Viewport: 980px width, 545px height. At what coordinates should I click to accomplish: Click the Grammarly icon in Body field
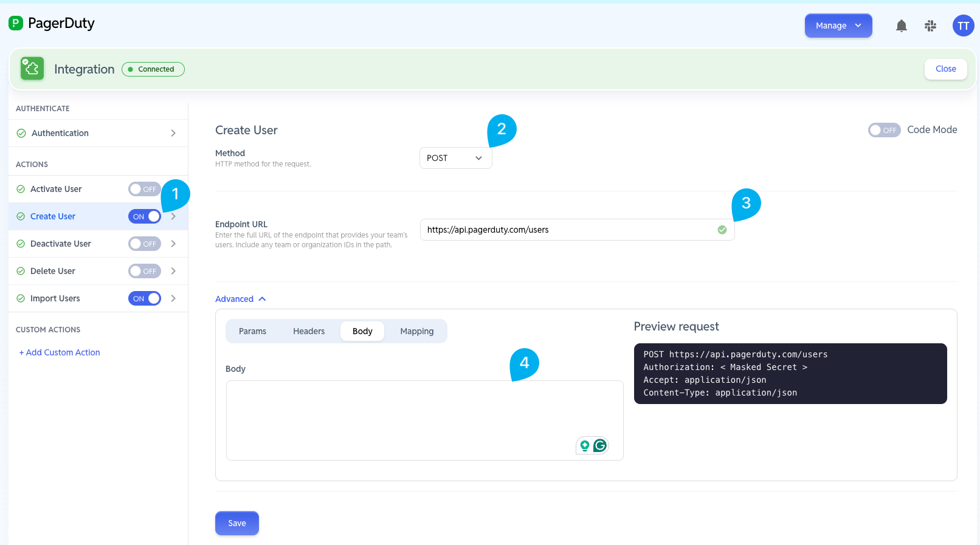coord(600,445)
